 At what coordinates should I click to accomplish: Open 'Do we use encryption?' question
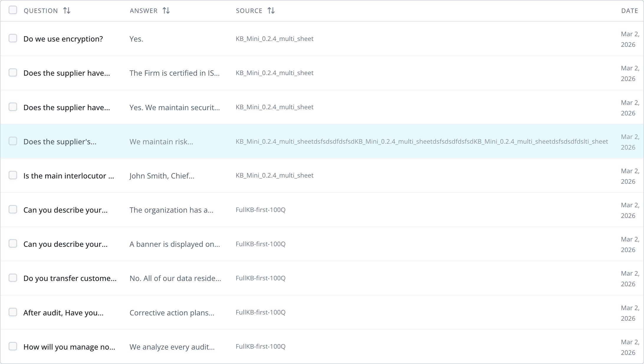tap(63, 39)
